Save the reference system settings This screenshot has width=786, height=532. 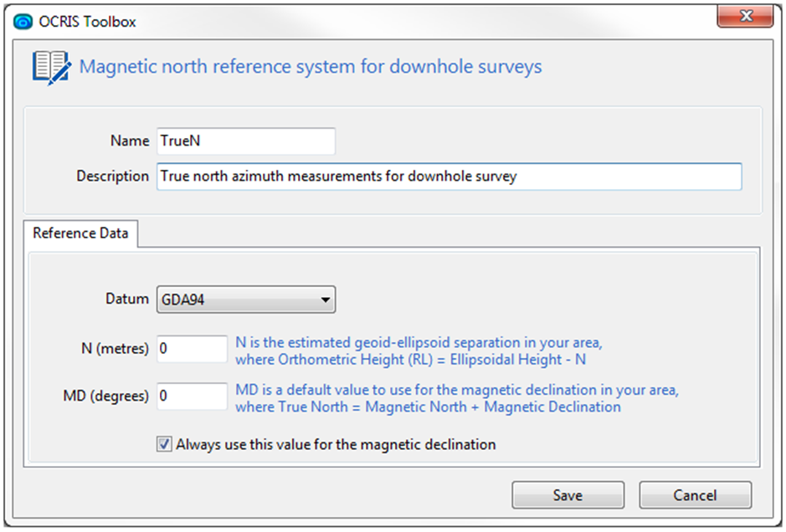pos(568,495)
